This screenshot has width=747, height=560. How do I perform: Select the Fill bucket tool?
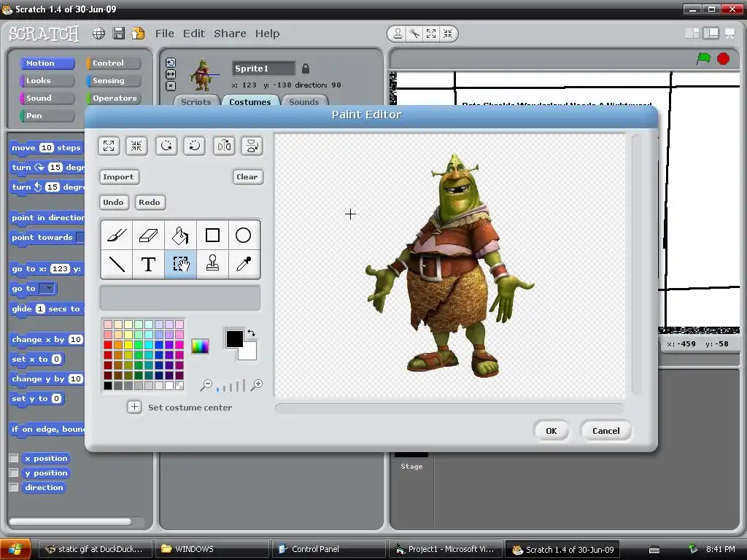180,235
